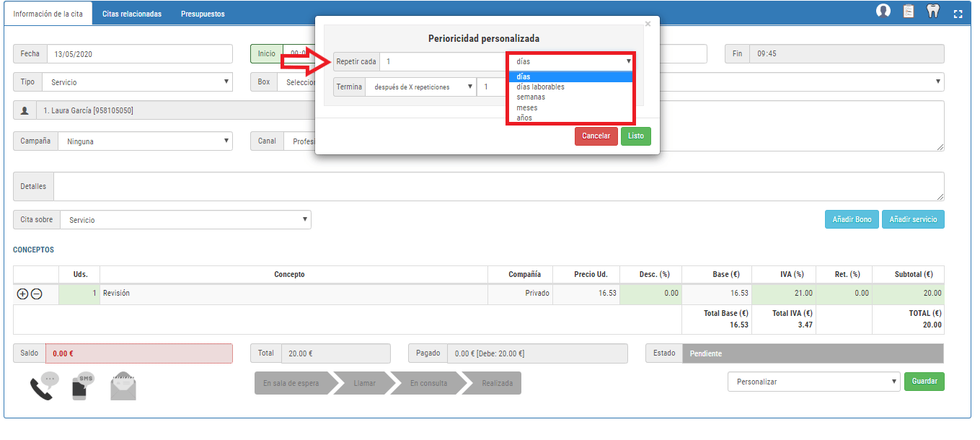Image resolution: width=980 pixels, height=440 pixels.
Task: Select 'semanas' in the period list
Action: [531, 97]
